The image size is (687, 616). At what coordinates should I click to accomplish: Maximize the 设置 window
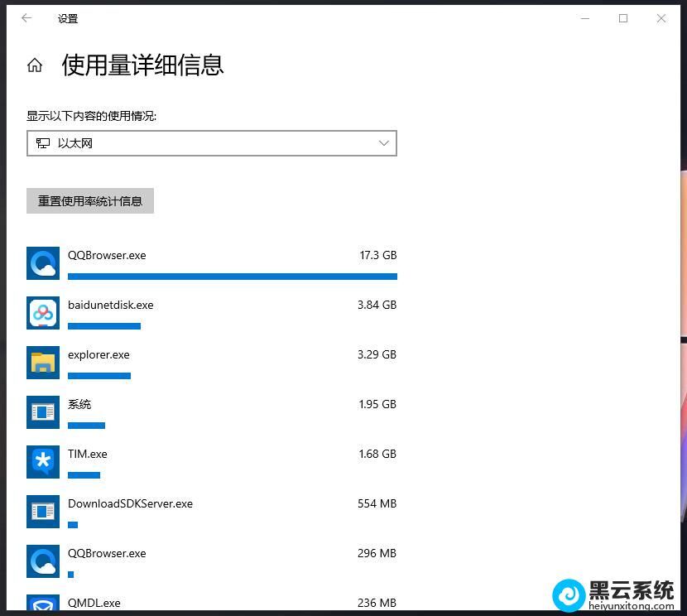pyautogui.click(x=623, y=18)
